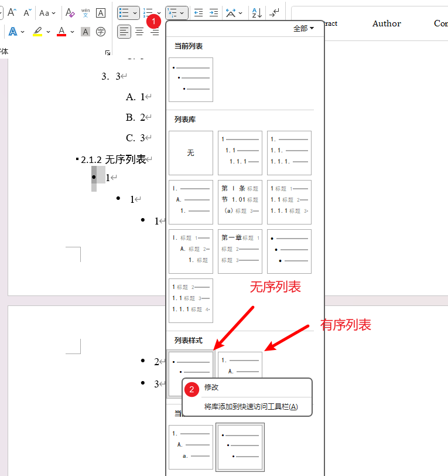
Task: Click the list line C. 3
Action: (138, 138)
